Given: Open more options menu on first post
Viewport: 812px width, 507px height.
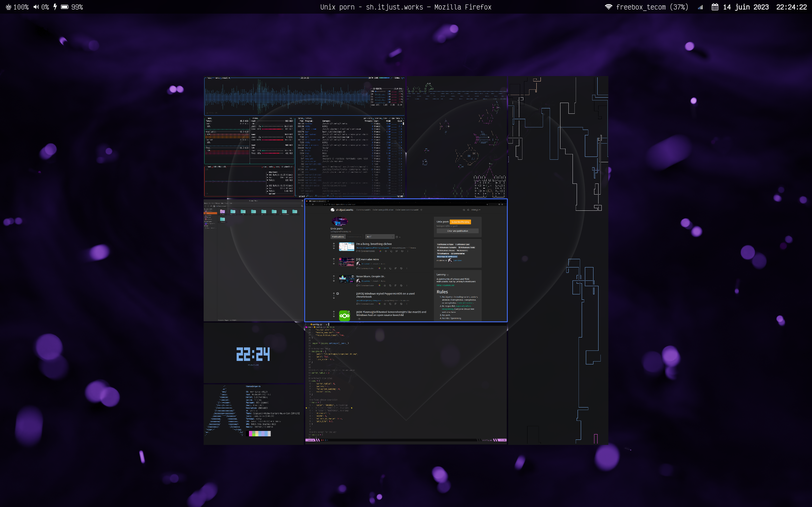Looking at the screenshot, I should (407, 251).
